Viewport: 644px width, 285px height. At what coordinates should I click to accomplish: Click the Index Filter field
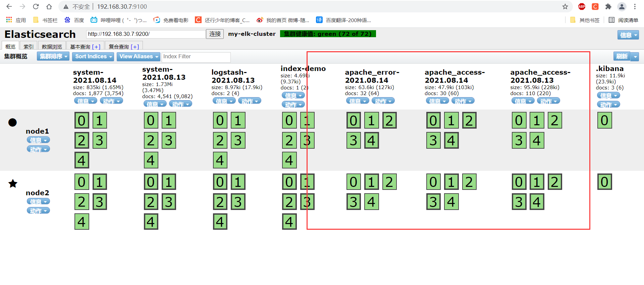click(x=196, y=57)
